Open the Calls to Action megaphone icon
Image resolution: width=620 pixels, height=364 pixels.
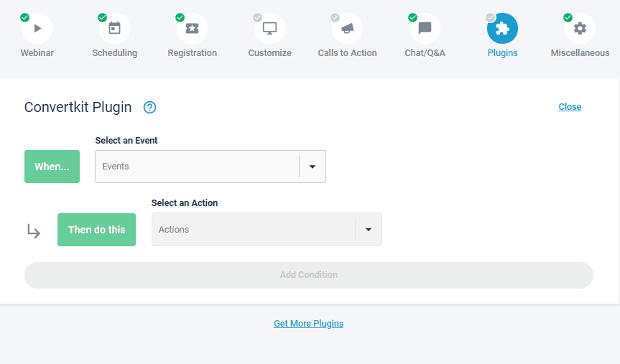point(347,29)
